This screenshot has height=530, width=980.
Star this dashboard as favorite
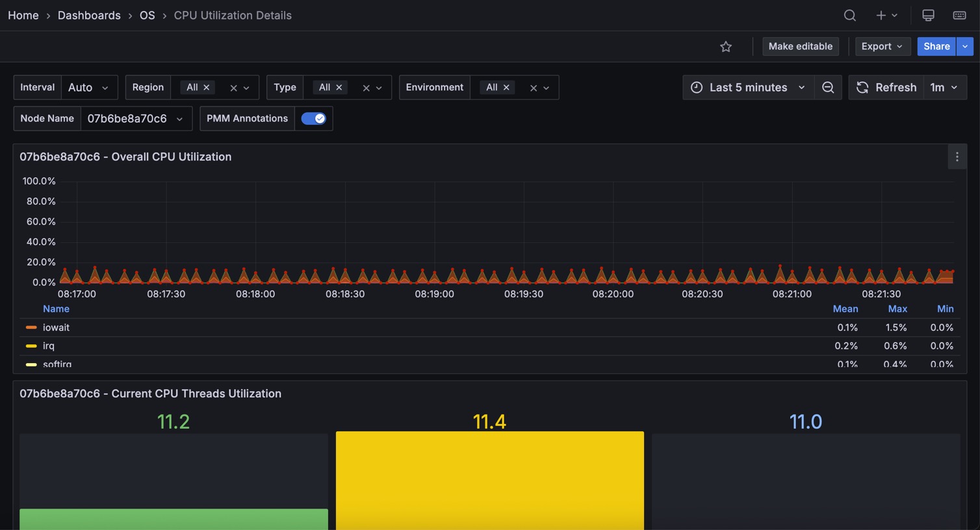726,46
